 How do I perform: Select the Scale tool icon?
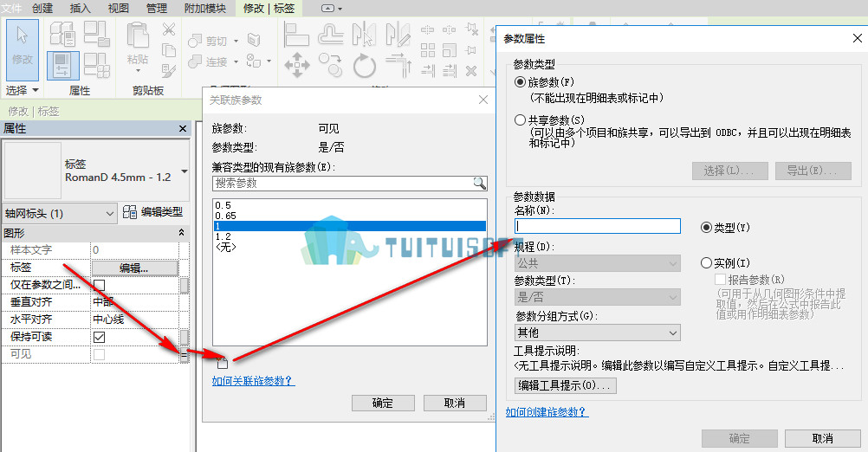(450, 51)
